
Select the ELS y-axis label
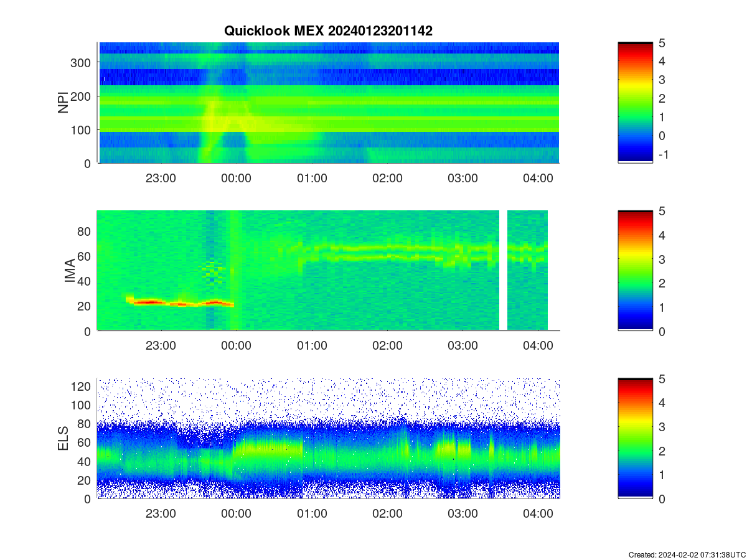63,439
